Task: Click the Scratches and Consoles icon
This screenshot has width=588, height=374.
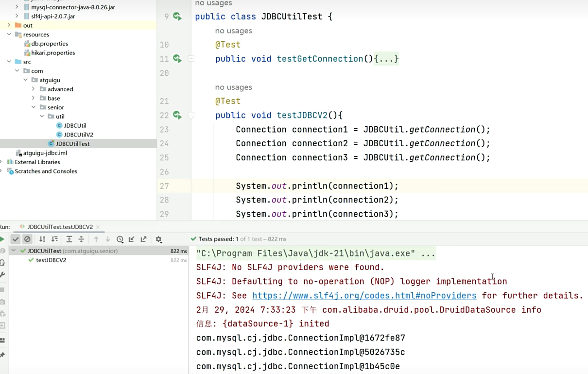Action: (10, 171)
